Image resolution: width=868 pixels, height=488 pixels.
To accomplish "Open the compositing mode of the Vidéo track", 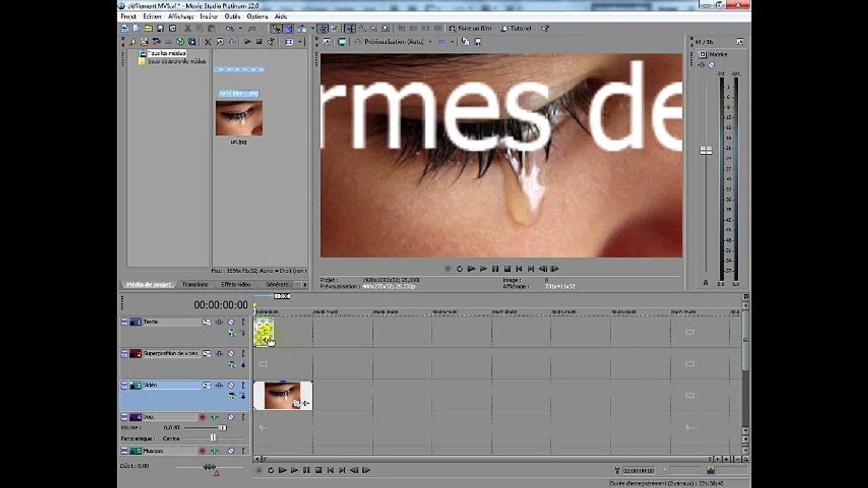I will pyautogui.click(x=232, y=396).
